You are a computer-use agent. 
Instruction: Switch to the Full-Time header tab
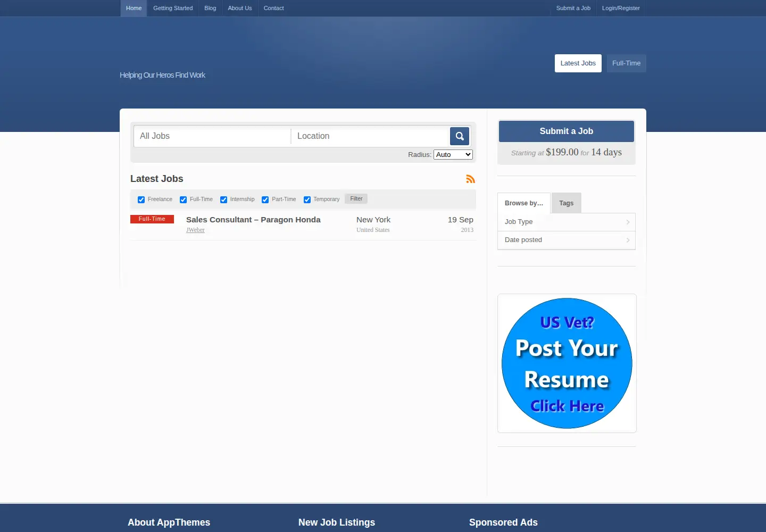point(627,63)
